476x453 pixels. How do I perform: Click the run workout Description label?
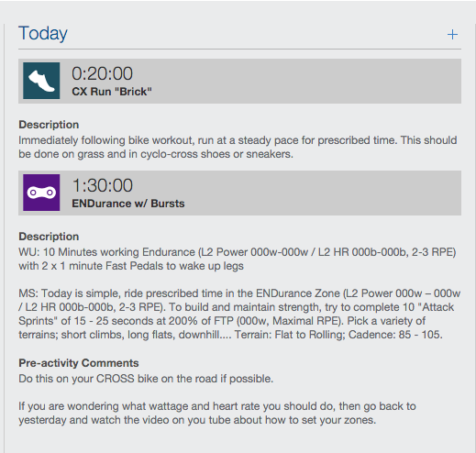[x=49, y=125]
